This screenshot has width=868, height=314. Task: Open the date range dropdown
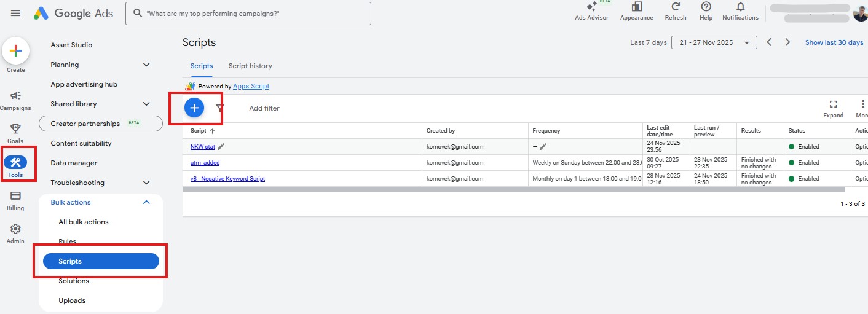[714, 42]
